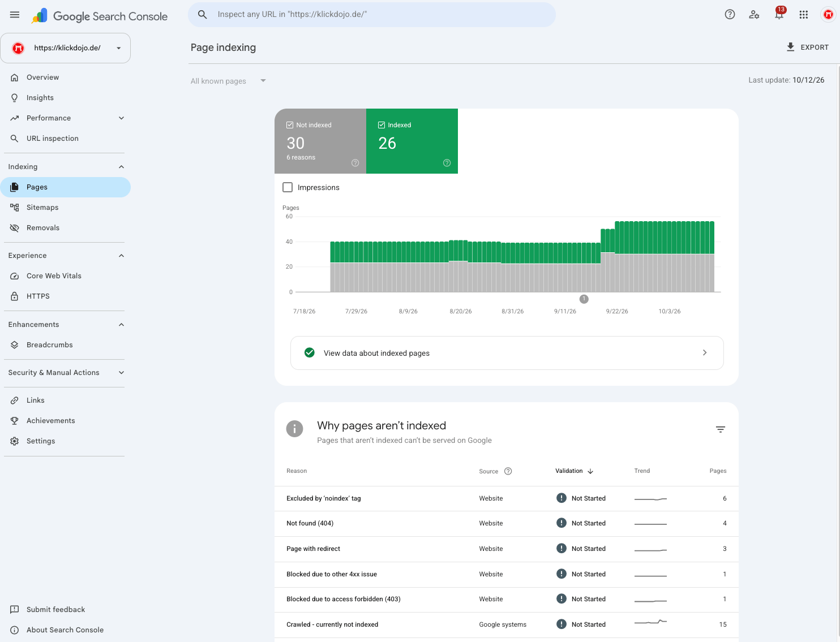
Task: Enable the Impressions checkbox
Action: 288,187
